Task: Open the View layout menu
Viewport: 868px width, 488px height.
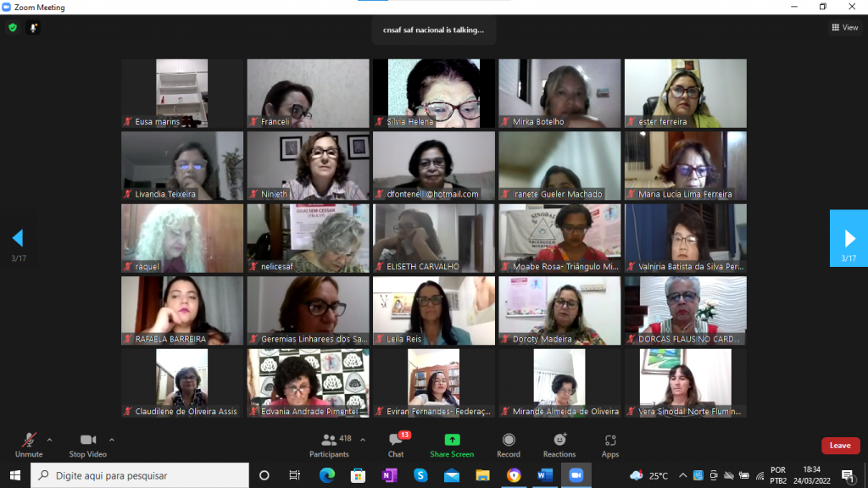Action: [x=845, y=27]
